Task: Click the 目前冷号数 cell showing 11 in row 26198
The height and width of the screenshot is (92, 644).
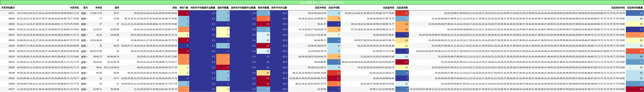Action: (334, 73)
